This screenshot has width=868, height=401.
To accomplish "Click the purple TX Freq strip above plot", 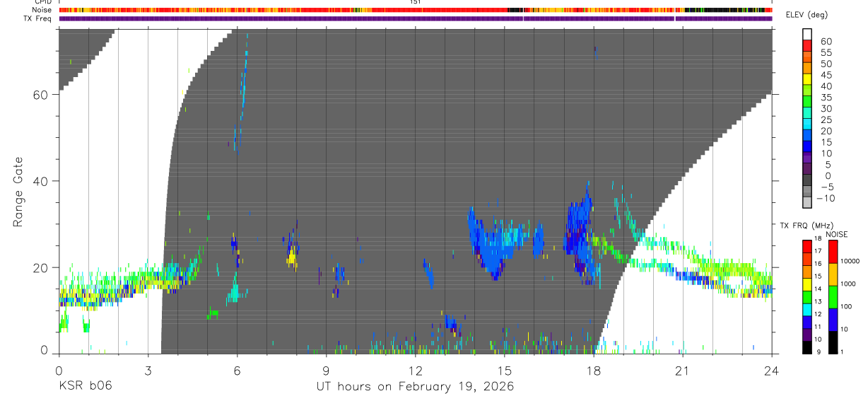I will 416,18.
